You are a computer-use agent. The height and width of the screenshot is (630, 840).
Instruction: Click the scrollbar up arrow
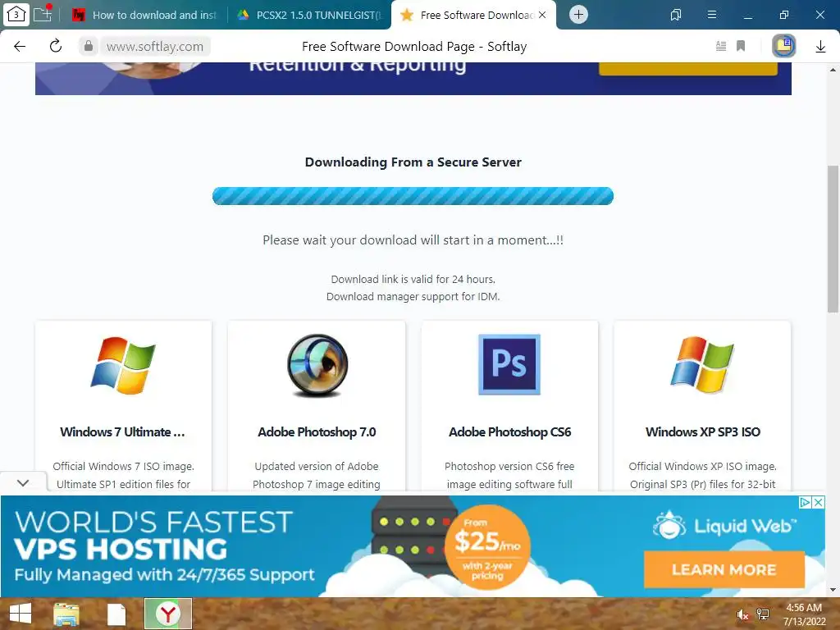click(x=833, y=70)
